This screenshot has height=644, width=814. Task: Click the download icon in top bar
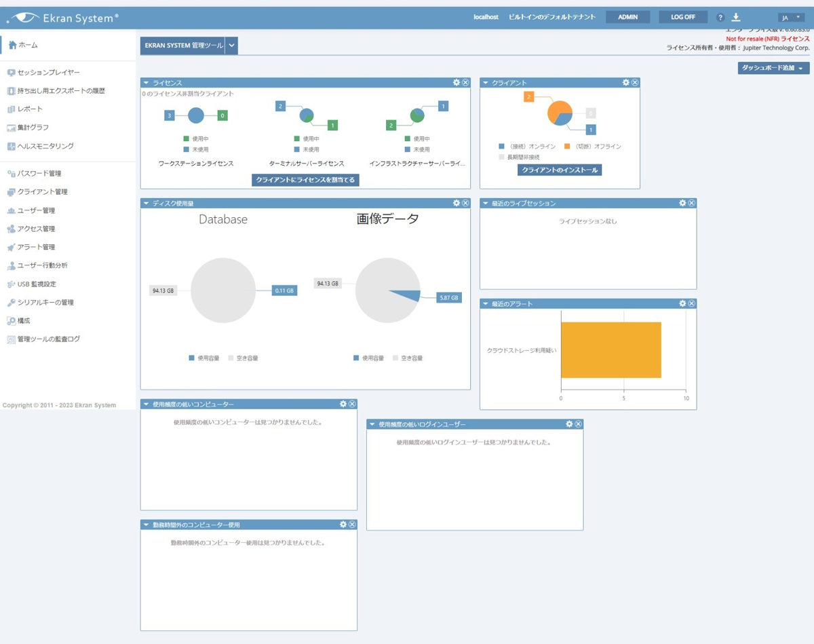pos(736,17)
